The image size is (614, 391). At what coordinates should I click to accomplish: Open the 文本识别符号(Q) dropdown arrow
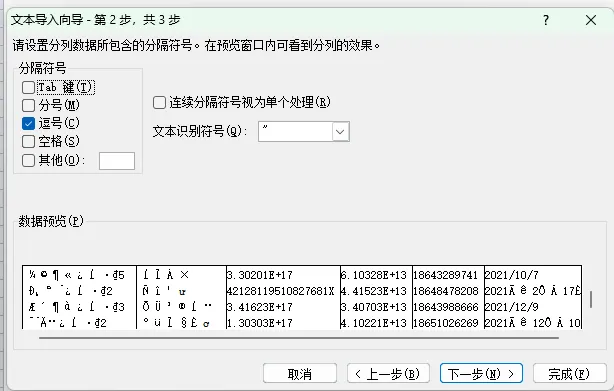[x=340, y=132]
